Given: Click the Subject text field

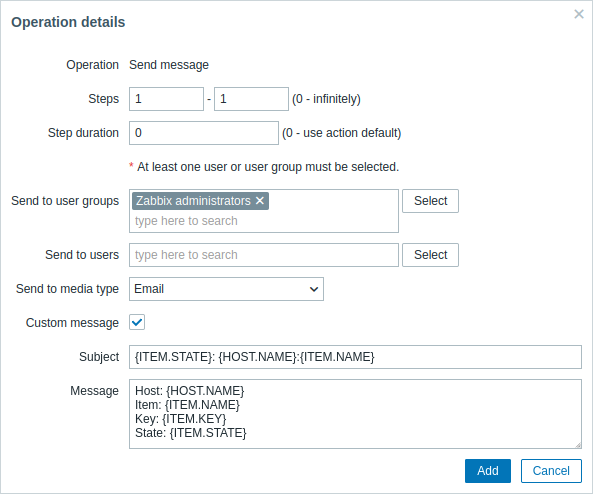Looking at the screenshot, I should click(355, 357).
